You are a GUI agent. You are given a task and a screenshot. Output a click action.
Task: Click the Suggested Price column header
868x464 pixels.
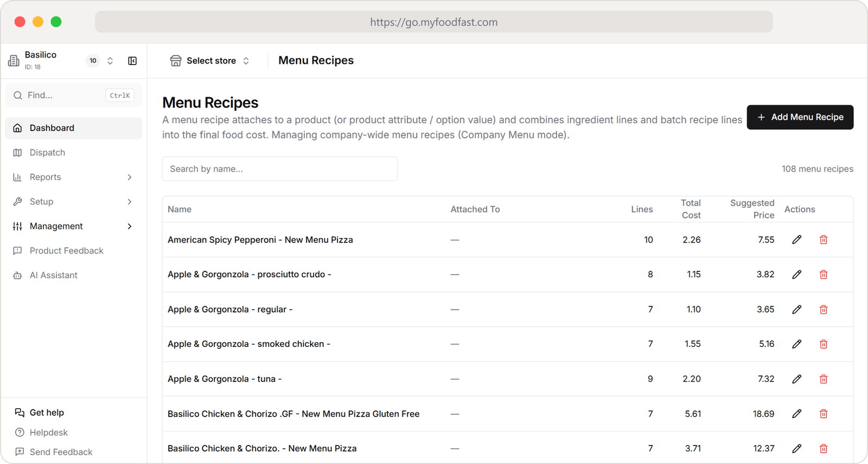tap(752, 209)
